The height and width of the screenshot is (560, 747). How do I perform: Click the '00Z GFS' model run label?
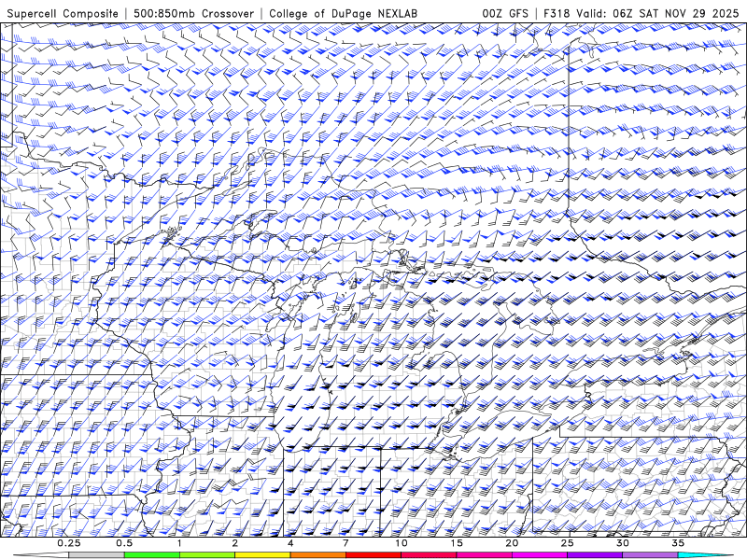coord(505,13)
